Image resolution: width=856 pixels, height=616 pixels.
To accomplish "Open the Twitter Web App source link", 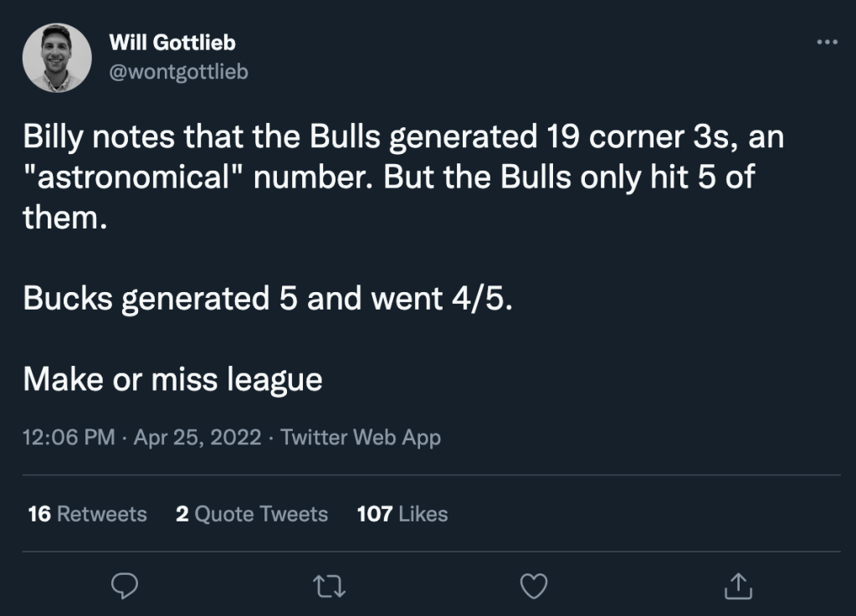I will (361, 437).
